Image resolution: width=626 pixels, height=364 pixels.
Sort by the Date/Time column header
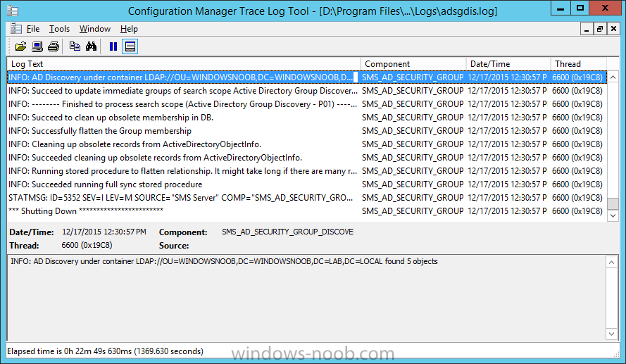[x=508, y=64]
